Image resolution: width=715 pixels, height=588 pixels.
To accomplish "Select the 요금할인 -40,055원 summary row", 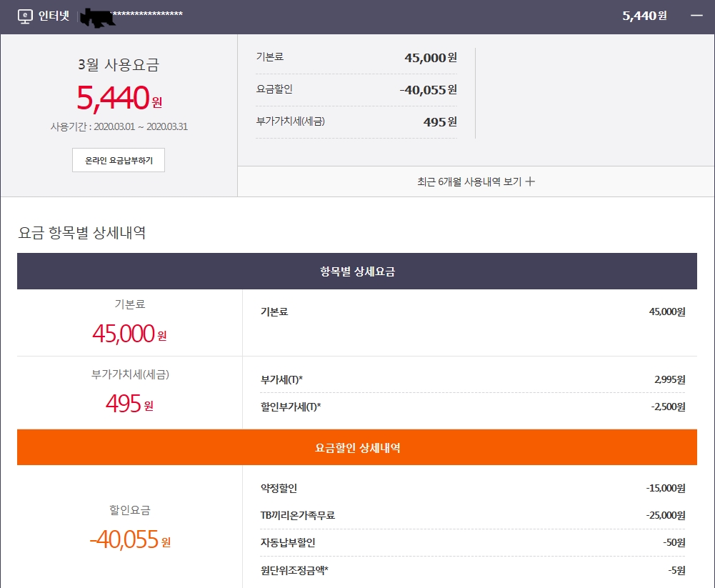I will [x=356, y=90].
